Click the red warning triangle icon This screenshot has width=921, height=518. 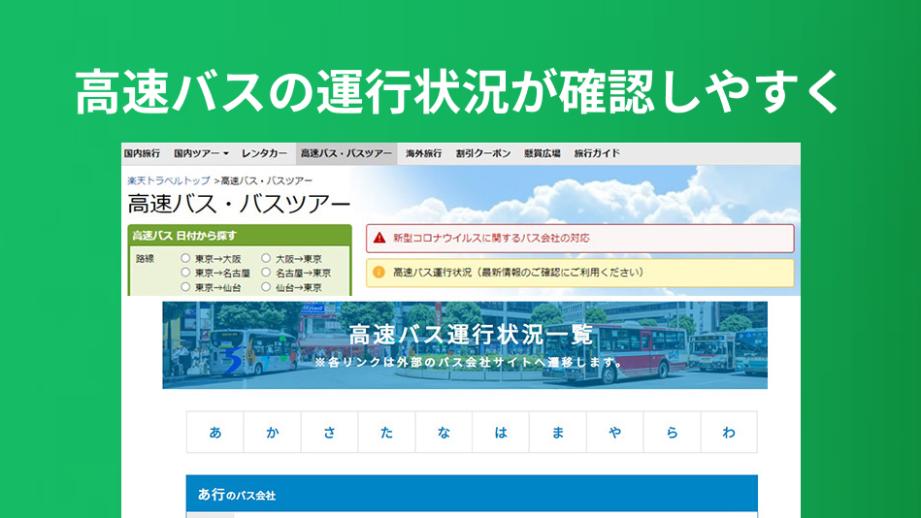[x=380, y=238]
